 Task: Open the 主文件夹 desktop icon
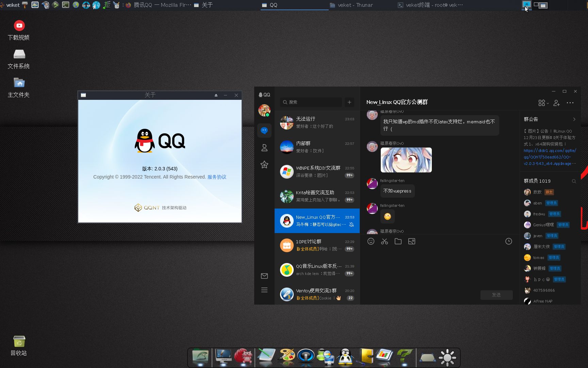click(19, 88)
